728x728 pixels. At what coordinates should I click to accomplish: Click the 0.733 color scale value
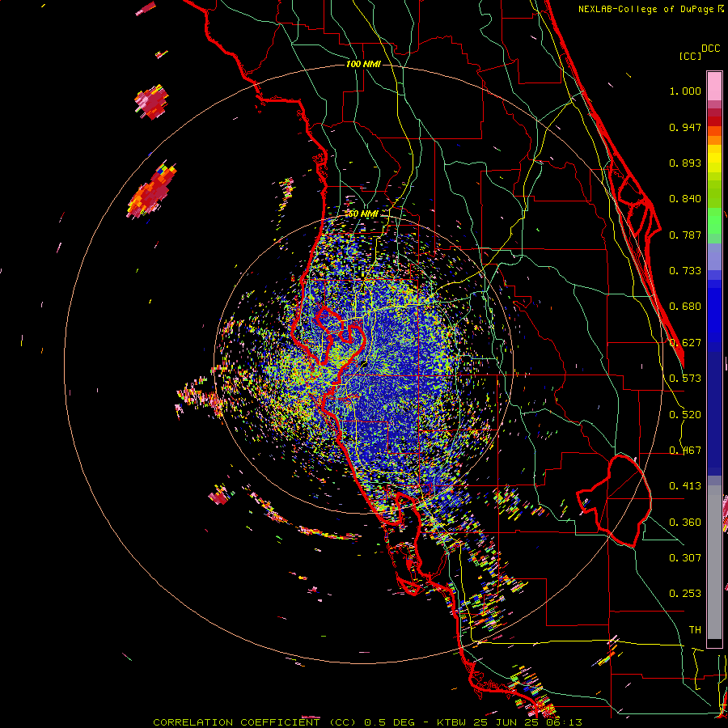coord(685,271)
